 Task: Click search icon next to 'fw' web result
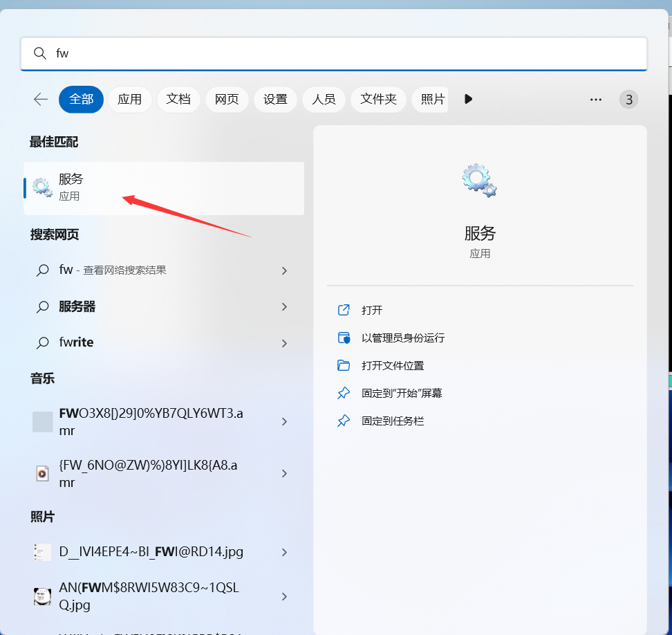tap(42, 270)
